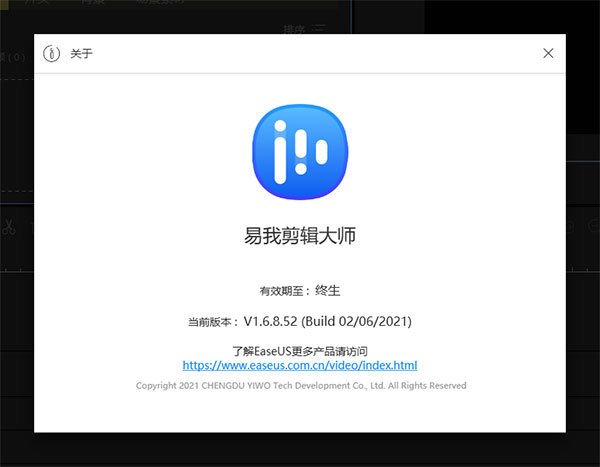This screenshot has height=467, width=600.
Task: Click the 有效期至：终生 license text
Action: 300,291
